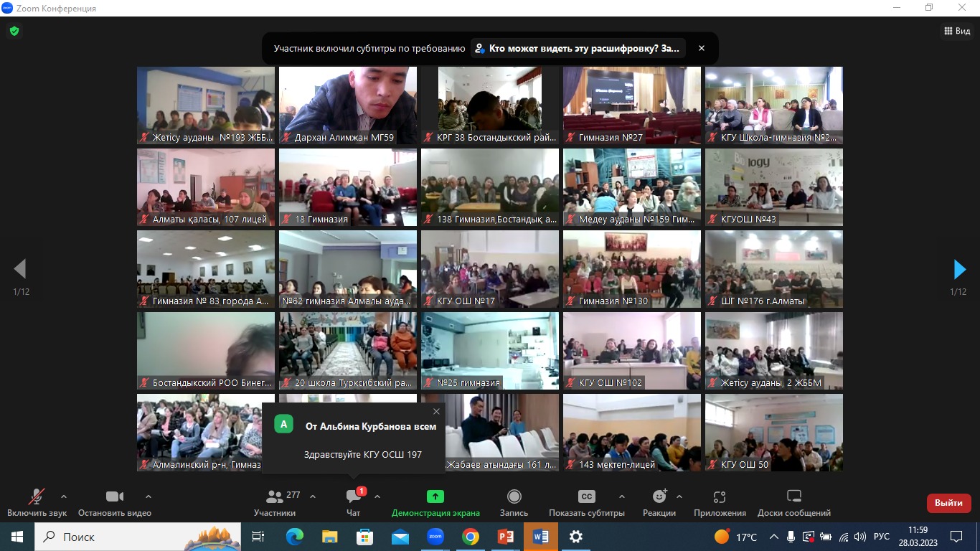Expand audio options arrow beside Включить звук
Screen dimensions: 980x551
(x=64, y=496)
